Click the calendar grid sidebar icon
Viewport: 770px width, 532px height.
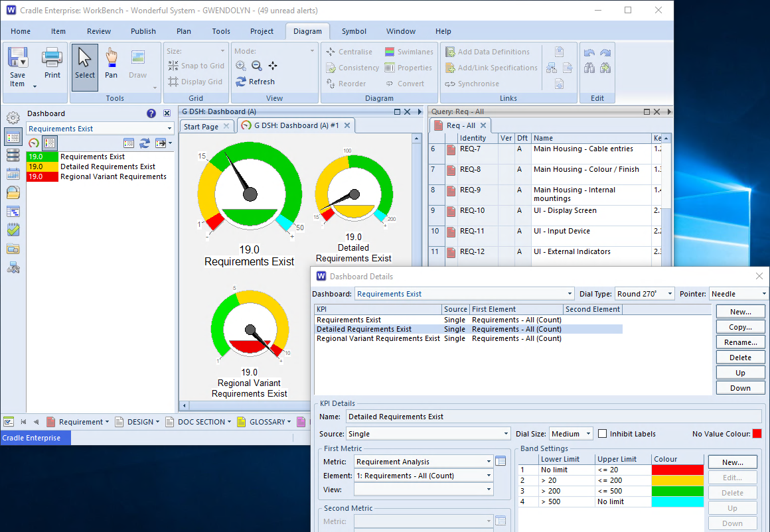pos(13,174)
